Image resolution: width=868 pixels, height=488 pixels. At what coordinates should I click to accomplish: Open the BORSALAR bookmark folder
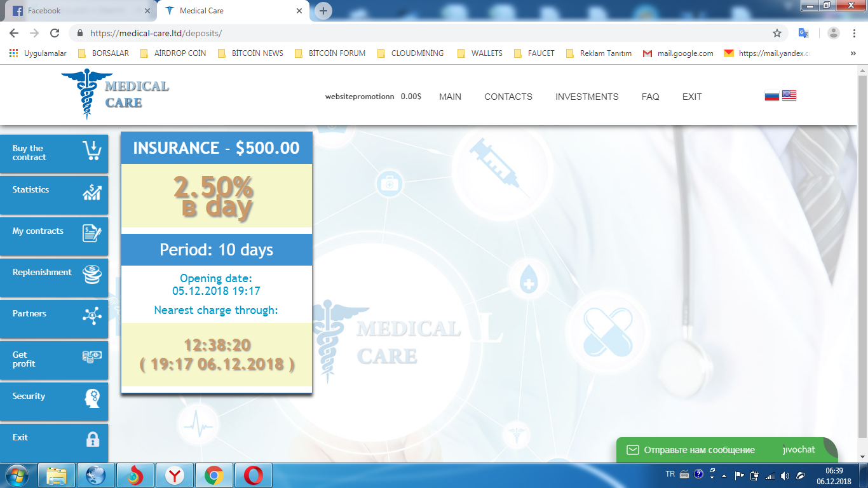[x=103, y=53]
